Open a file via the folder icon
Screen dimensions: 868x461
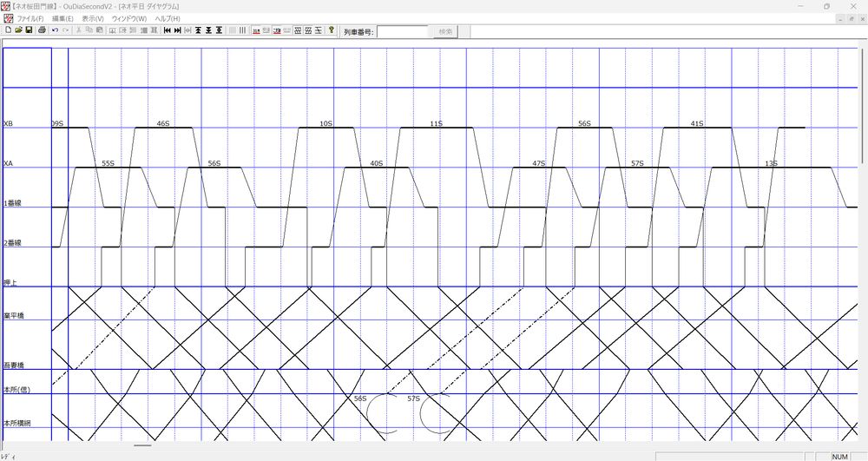18,30
